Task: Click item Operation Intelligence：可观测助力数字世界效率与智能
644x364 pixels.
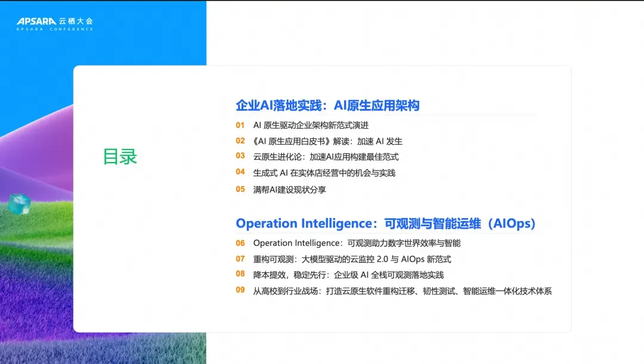Action: [357, 243]
